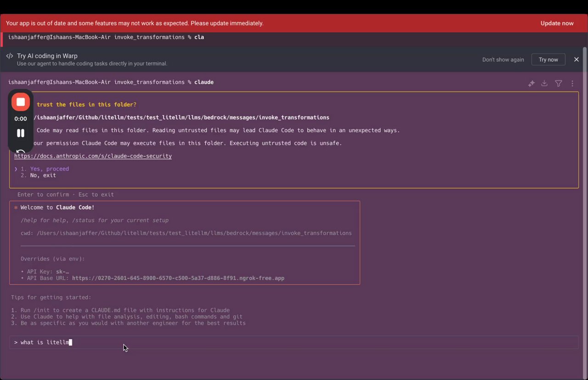Select option 1. Yes, proceed

pyautogui.click(x=45, y=169)
